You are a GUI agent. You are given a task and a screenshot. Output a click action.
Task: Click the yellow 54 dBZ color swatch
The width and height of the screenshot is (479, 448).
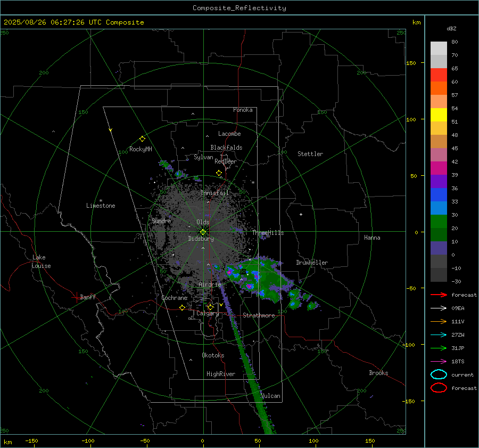point(439,115)
